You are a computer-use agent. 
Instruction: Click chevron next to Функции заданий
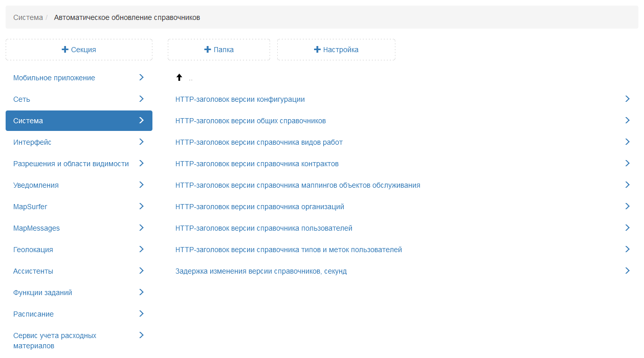(142, 292)
